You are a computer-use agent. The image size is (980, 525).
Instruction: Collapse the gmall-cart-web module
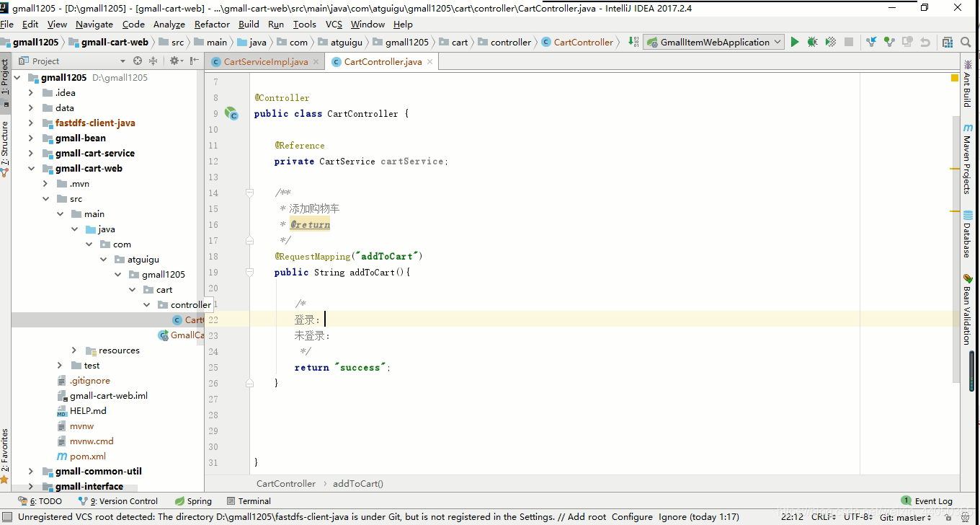click(x=30, y=168)
